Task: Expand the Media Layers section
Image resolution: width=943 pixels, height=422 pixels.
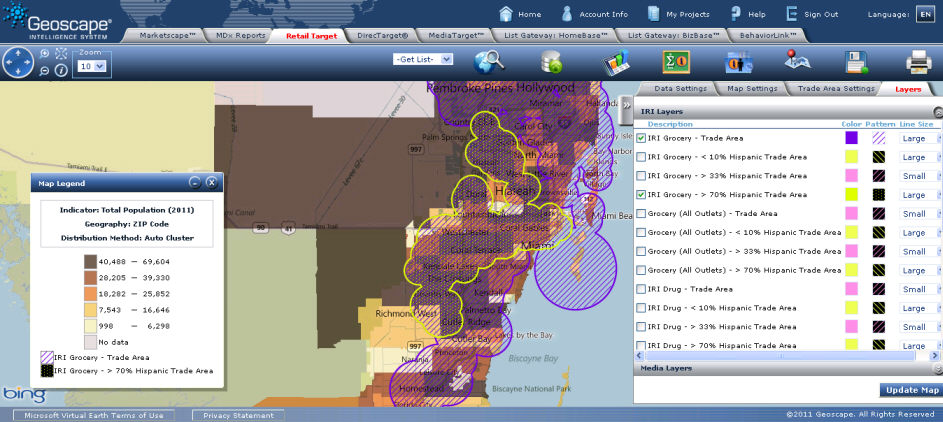Action: 938,369
